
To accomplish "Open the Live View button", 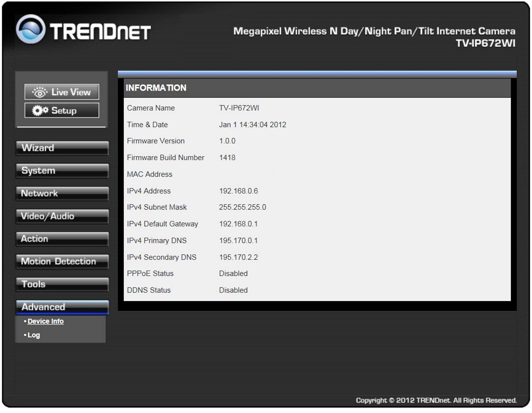I will (62, 92).
